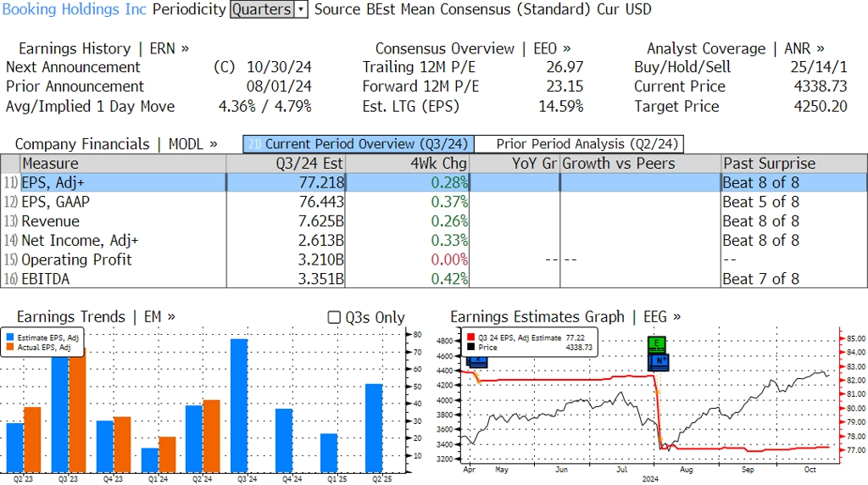Click Forward 12M P/E value 23.15
Image resolution: width=868 pixels, height=485 pixels.
coord(565,86)
